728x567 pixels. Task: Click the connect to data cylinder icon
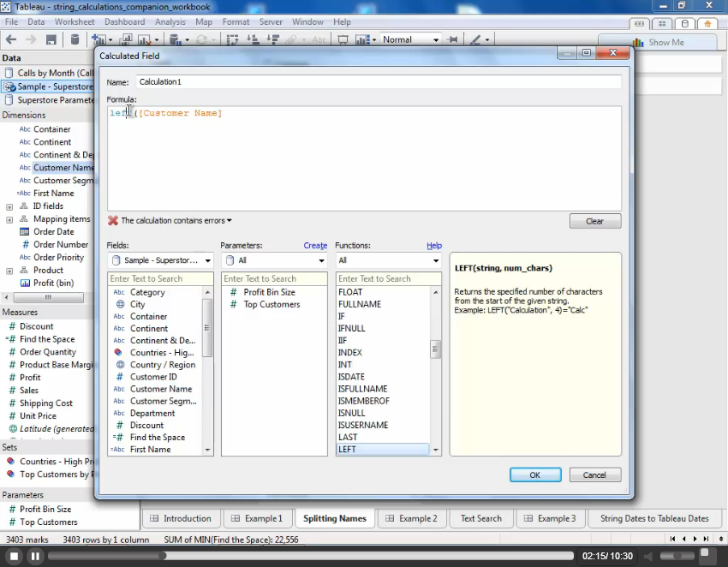75,39
